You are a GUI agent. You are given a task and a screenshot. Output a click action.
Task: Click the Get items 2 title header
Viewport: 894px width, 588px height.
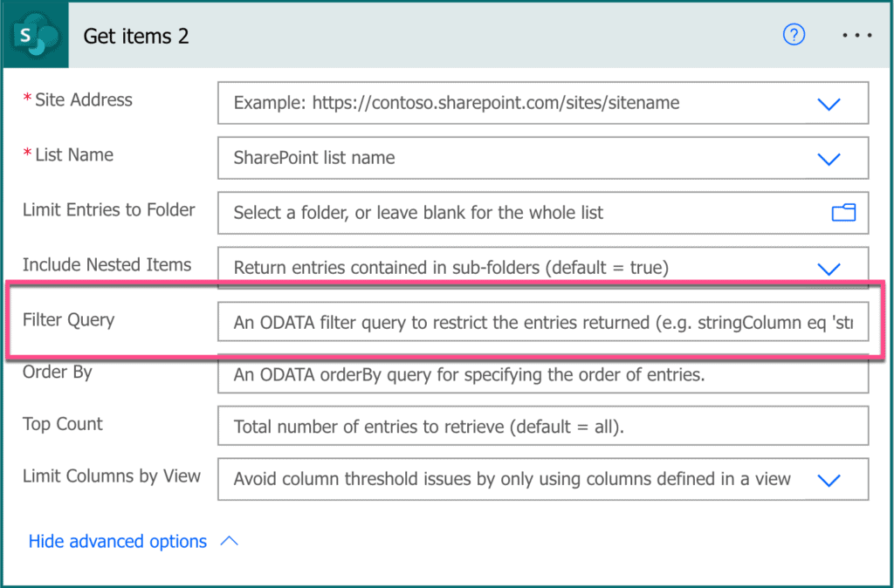pyautogui.click(x=136, y=35)
